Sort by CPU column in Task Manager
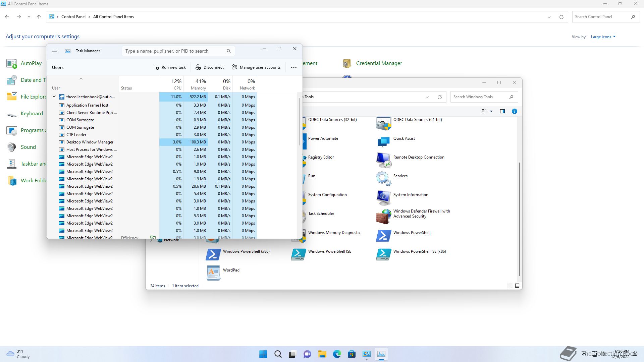This screenshot has height=362, width=644. [171, 84]
